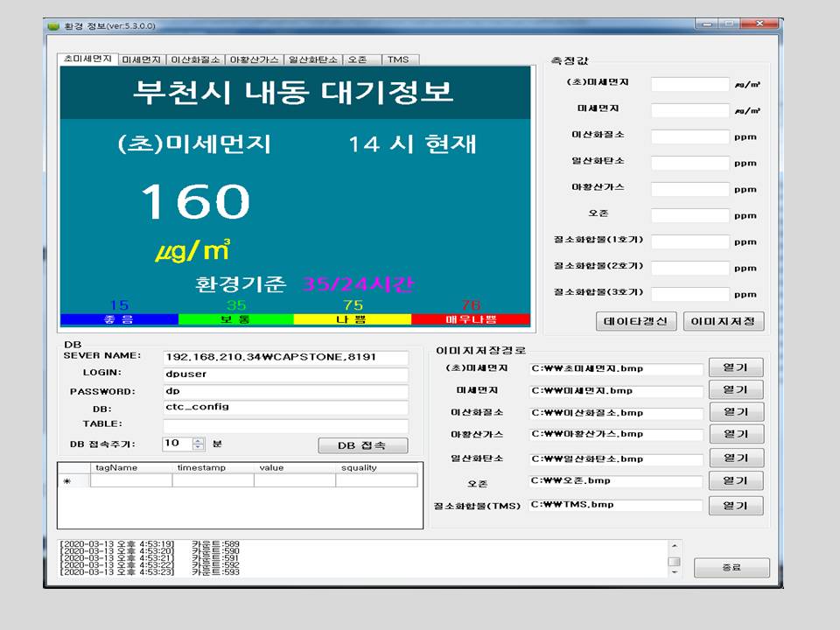
Task: Click 열기 for the 일산화탄소.bmp path
Action: click(x=736, y=458)
